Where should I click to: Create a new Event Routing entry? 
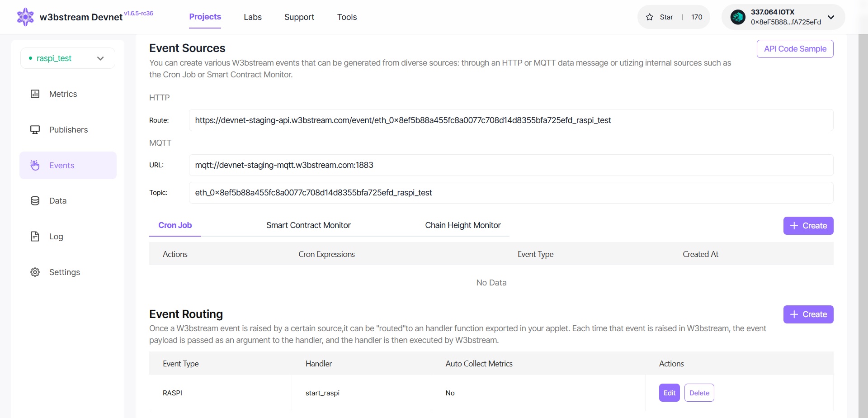coord(808,314)
